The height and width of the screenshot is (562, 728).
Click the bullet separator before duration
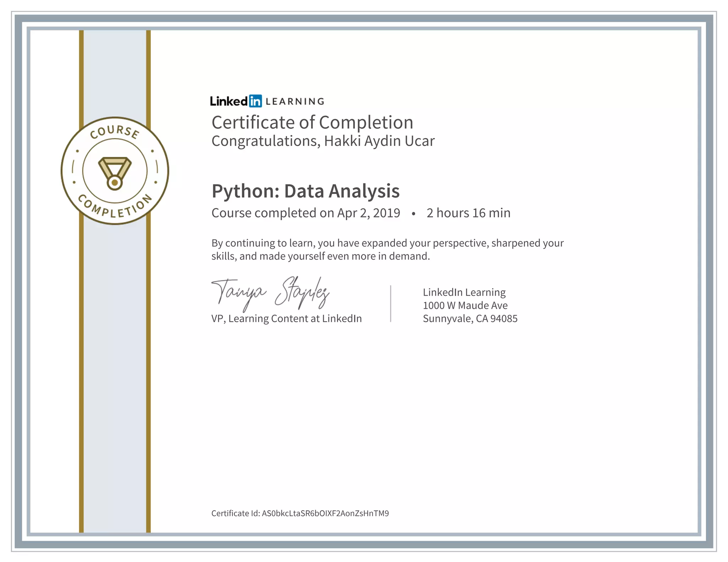pos(413,214)
